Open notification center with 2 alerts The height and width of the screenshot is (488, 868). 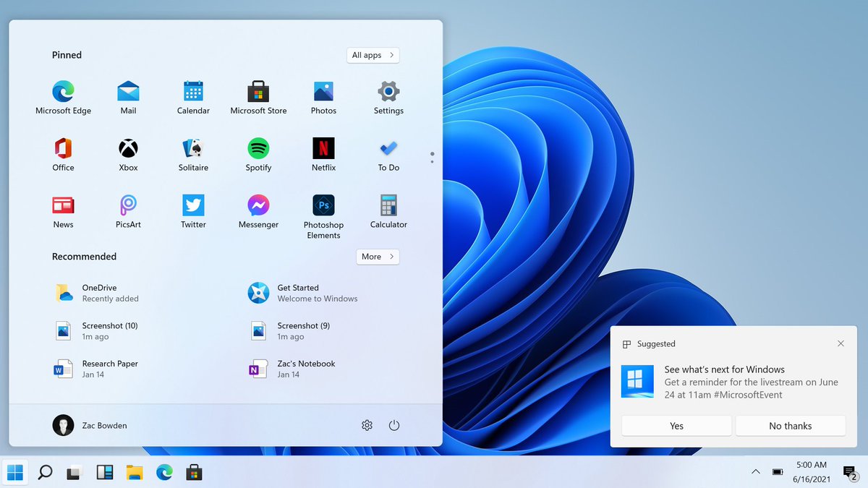pos(850,473)
